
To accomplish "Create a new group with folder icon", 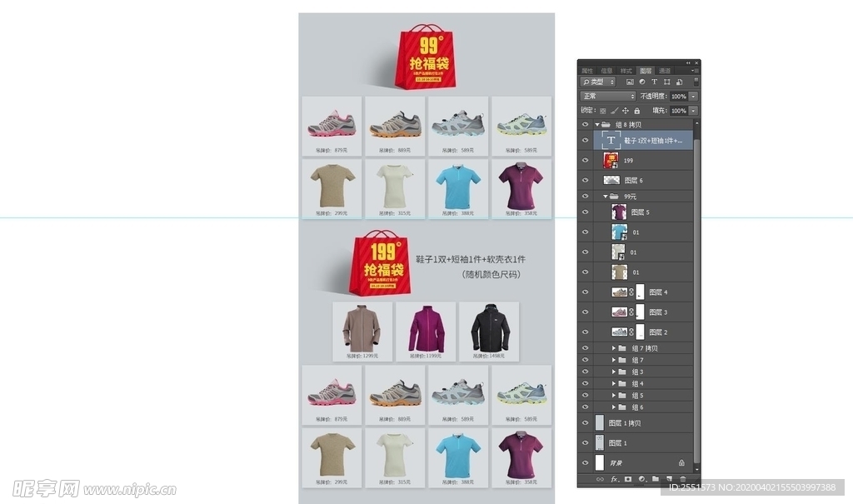I will 656,479.
